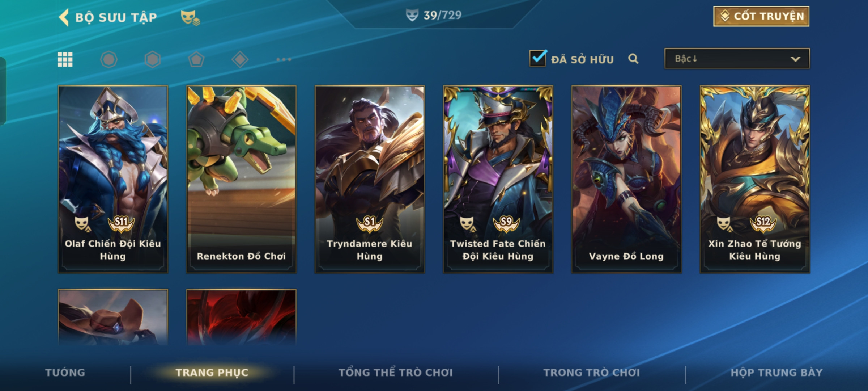Viewport: 868px width, 391px height.
Task: Select the hexagon rarity filter icon
Action: (x=153, y=59)
